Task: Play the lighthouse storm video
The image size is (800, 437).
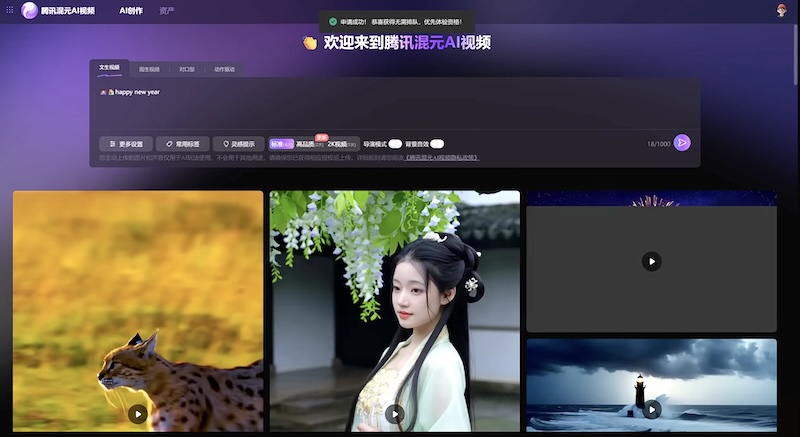Action: click(x=651, y=409)
